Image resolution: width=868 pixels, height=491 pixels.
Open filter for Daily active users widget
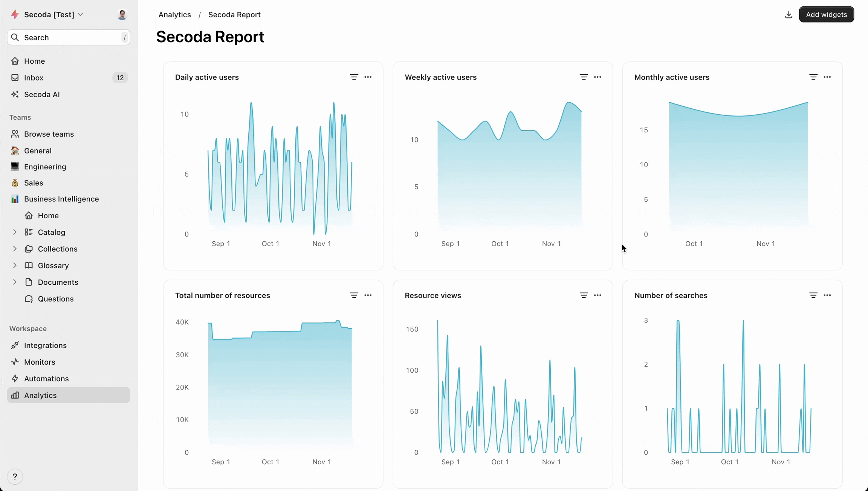click(x=354, y=77)
